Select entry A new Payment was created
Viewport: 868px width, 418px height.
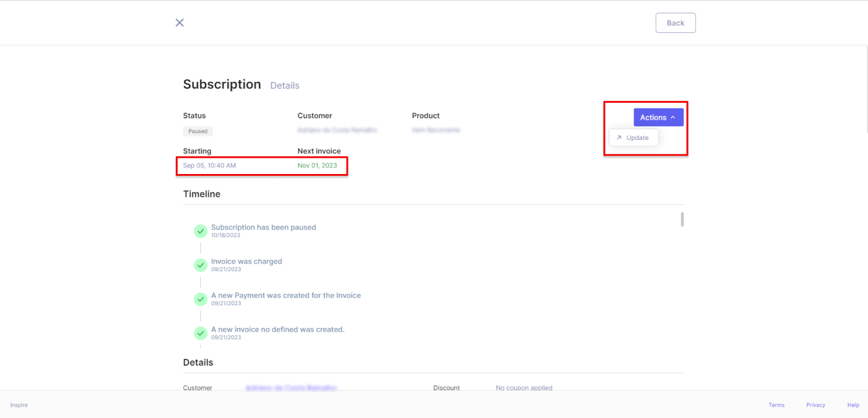[286, 295]
